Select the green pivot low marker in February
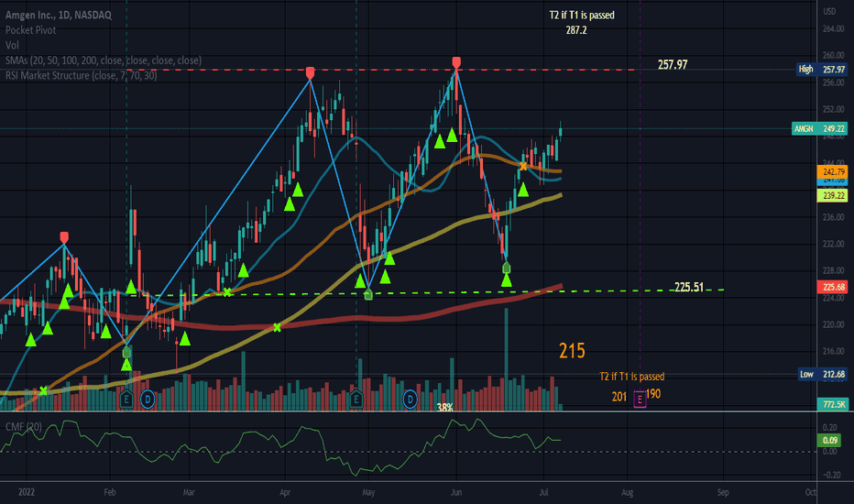This screenshot has height=504, width=854. (x=126, y=353)
